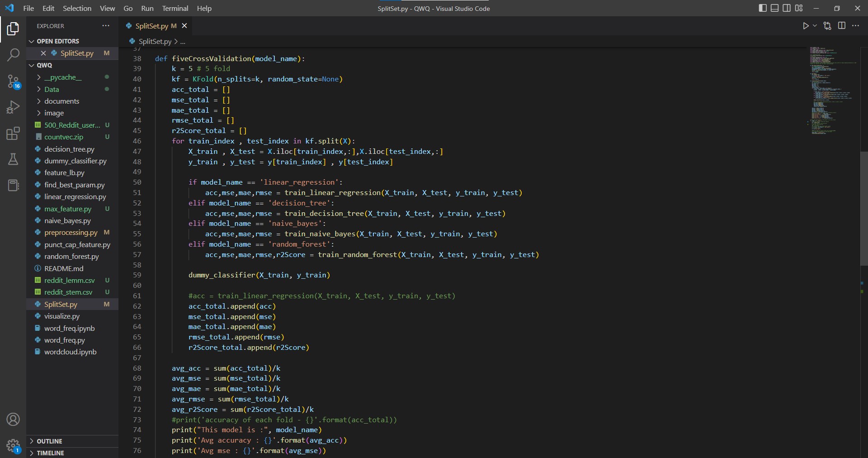Click the code minimap preview
Screen dimensions: 868x458
[x=832, y=91]
